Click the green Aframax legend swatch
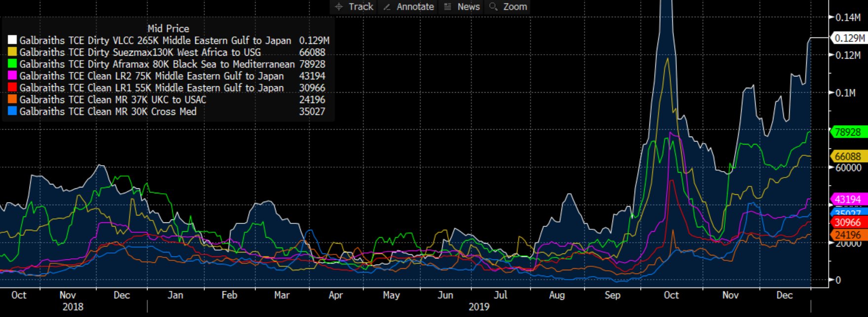This screenshot has width=868, height=317. tap(12, 64)
